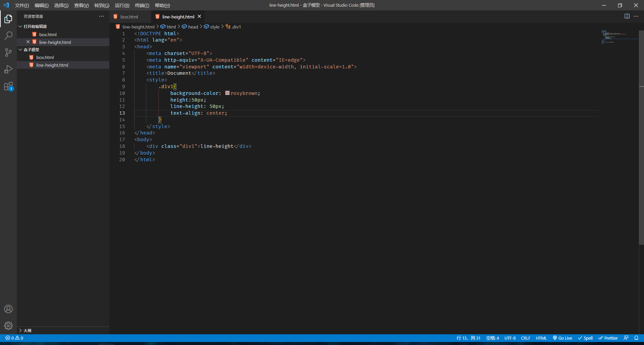
Task: Start Go Live server
Action: click(562, 338)
